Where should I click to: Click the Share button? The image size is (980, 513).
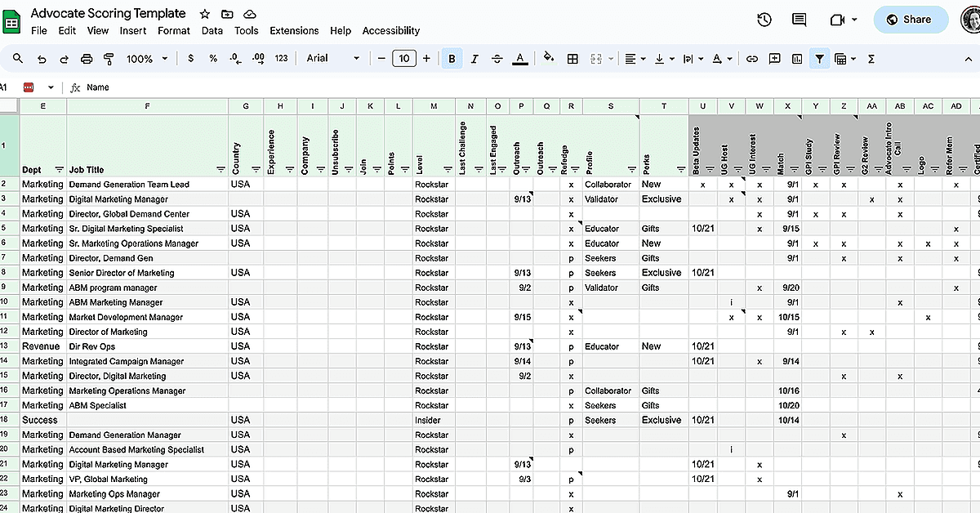click(x=911, y=20)
